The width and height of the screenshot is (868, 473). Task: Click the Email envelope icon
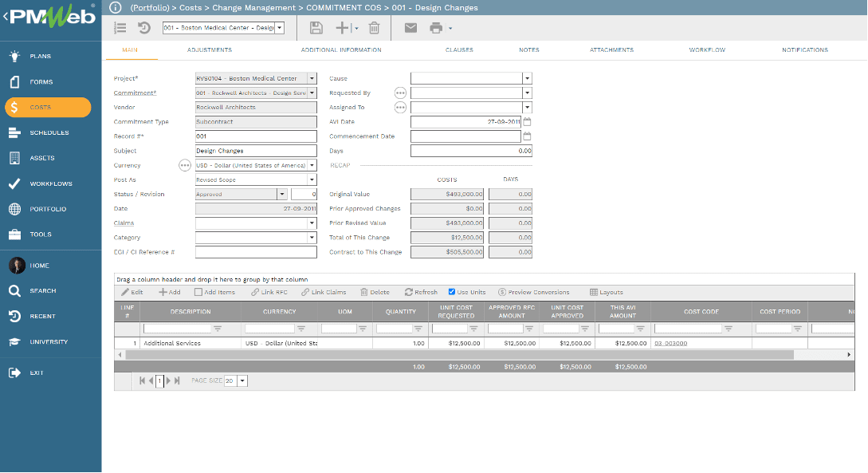[410, 27]
